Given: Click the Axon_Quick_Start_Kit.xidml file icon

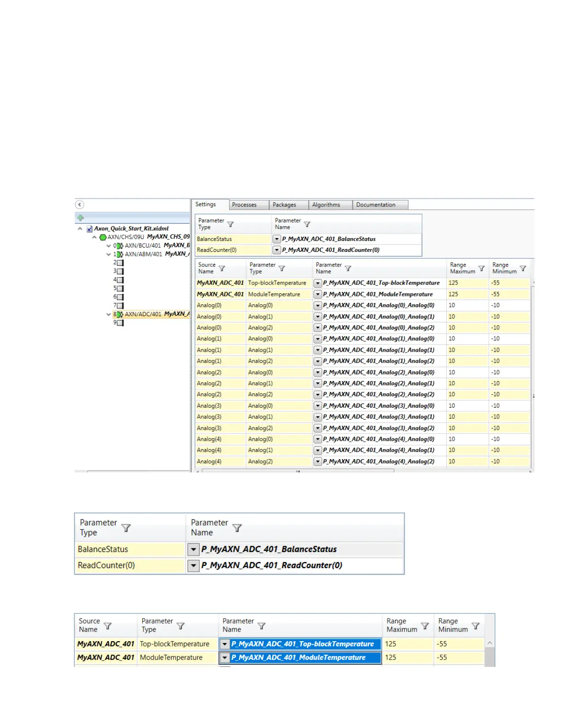Looking at the screenshot, I should (x=89, y=228).
